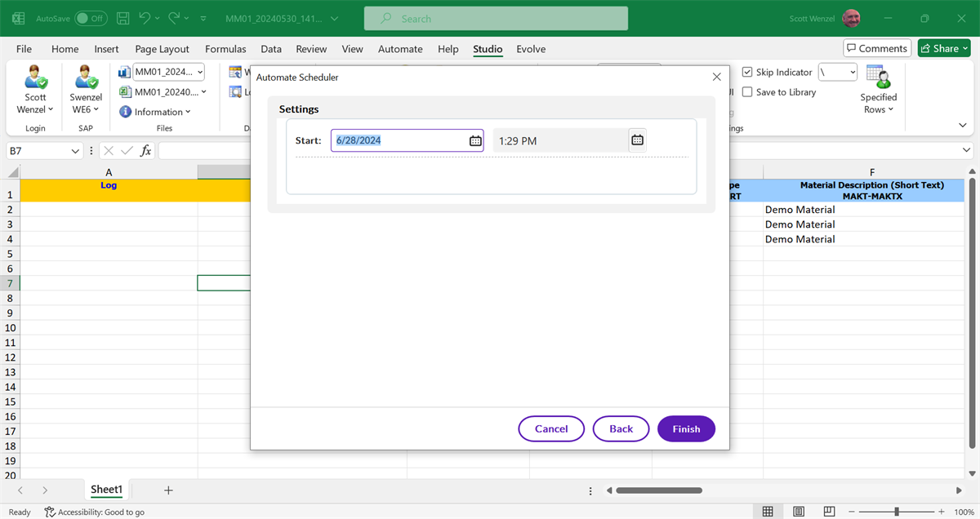Collapse the ribbon with the chevron arrow
The width and height of the screenshot is (980, 519).
point(962,125)
